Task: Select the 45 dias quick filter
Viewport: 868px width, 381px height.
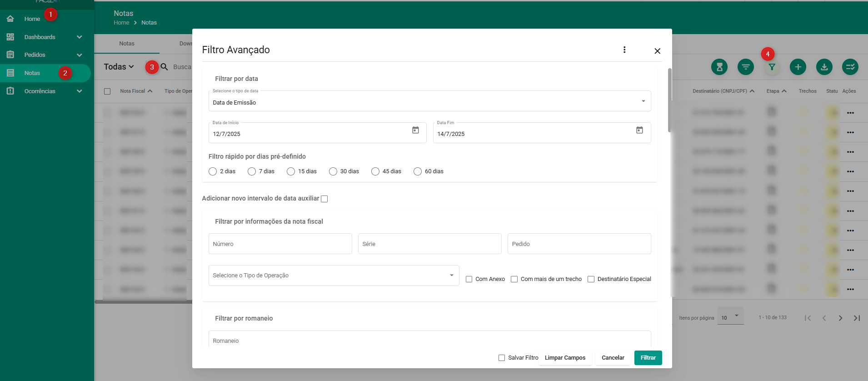Action: click(x=375, y=171)
